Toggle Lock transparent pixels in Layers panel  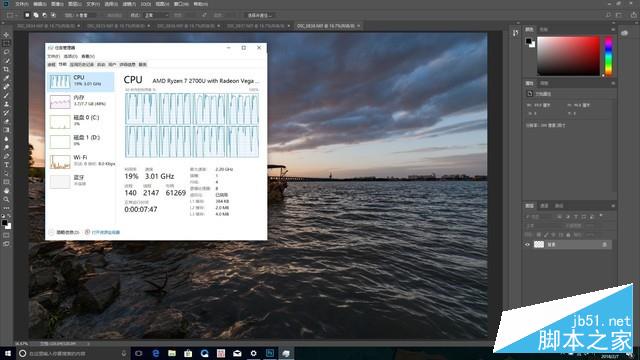(539, 235)
